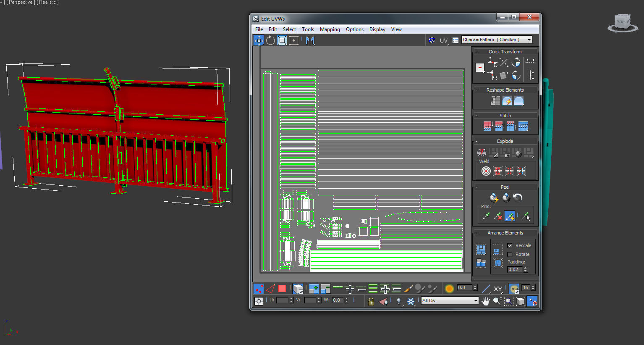Click the Pack Custom arrange icon
Screen dimensions: 644x345
[x=481, y=250]
